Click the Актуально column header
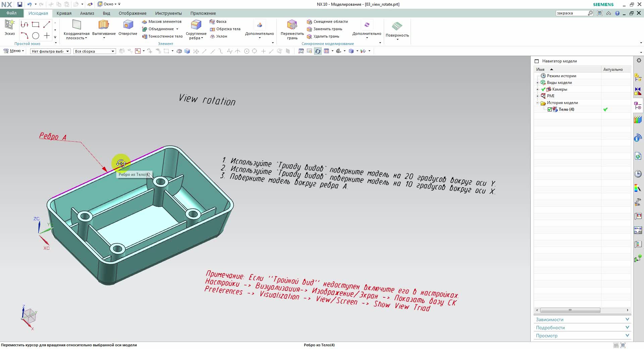The width and height of the screenshot is (644, 349). [616, 69]
